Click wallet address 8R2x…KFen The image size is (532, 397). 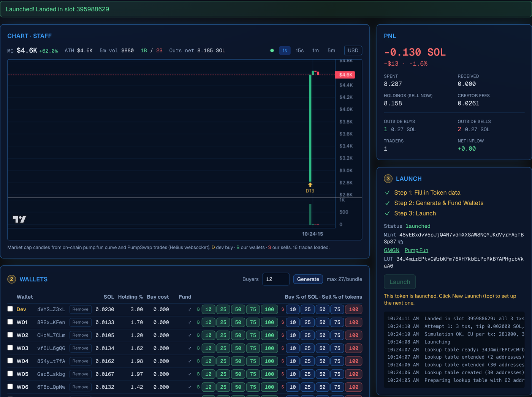pyautogui.click(x=51, y=322)
